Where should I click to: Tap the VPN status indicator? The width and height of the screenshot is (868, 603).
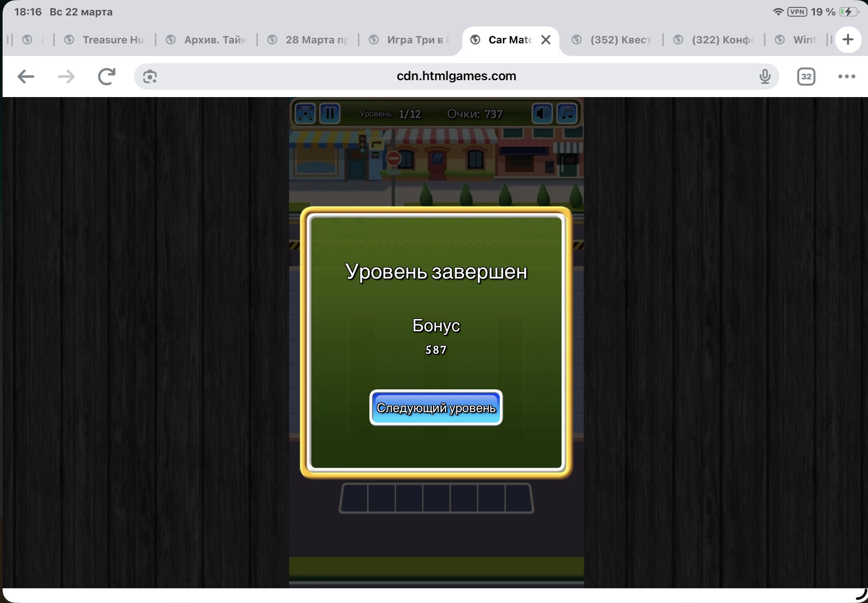click(x=797, y=12)
